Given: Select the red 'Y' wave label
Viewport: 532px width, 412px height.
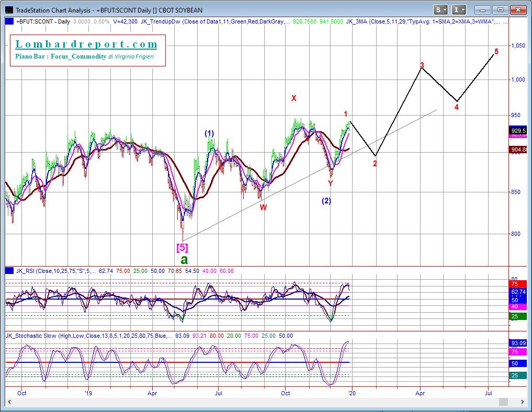Looking at the screenshot, I should (x=331, y=184).
